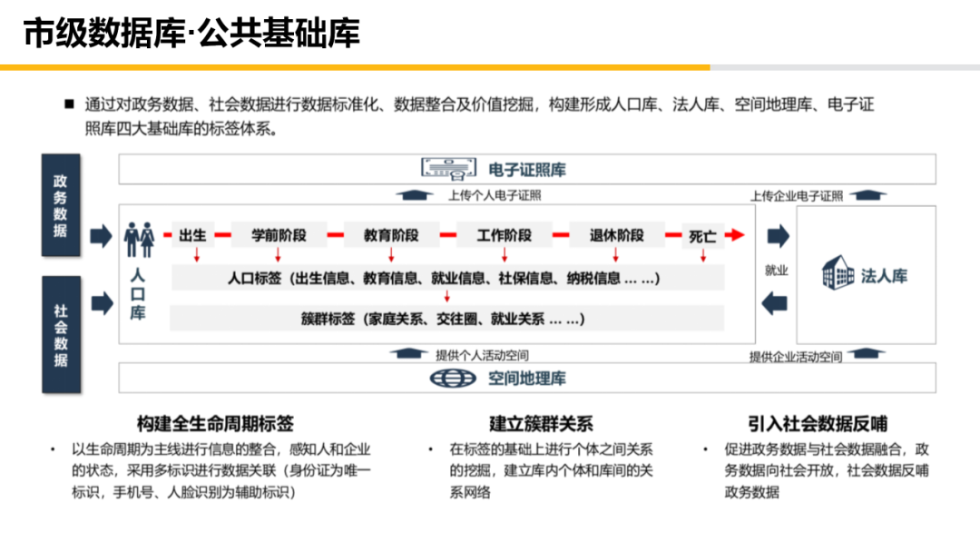Click the 提供个人活动空间 caption

[x=482, y=355]
